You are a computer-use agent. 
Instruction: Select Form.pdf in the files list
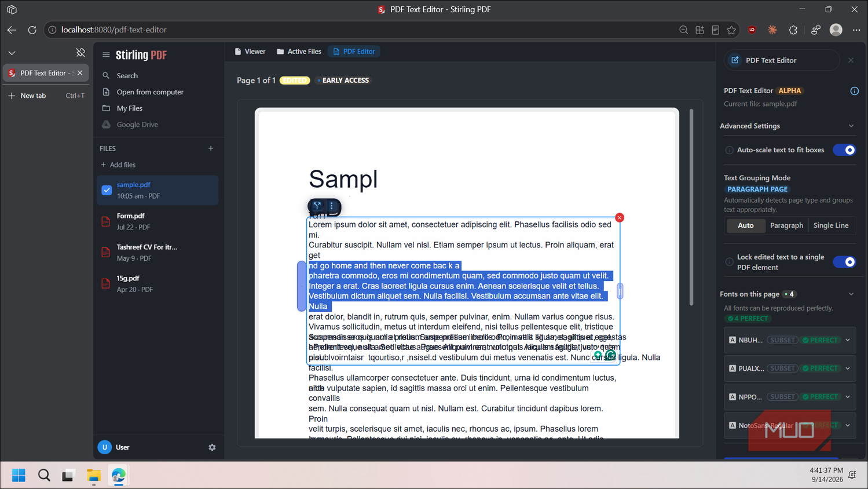coord(158,221)
